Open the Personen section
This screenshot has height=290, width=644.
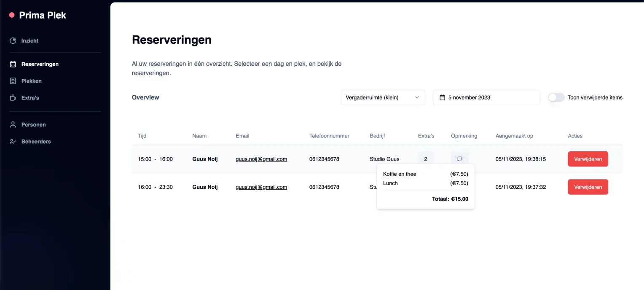click(34, 125)
